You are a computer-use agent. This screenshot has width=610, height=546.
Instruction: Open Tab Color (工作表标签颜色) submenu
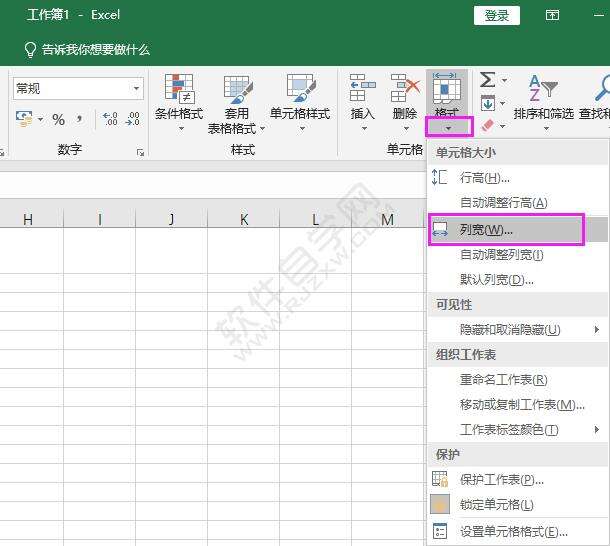(x=518, y=430)
